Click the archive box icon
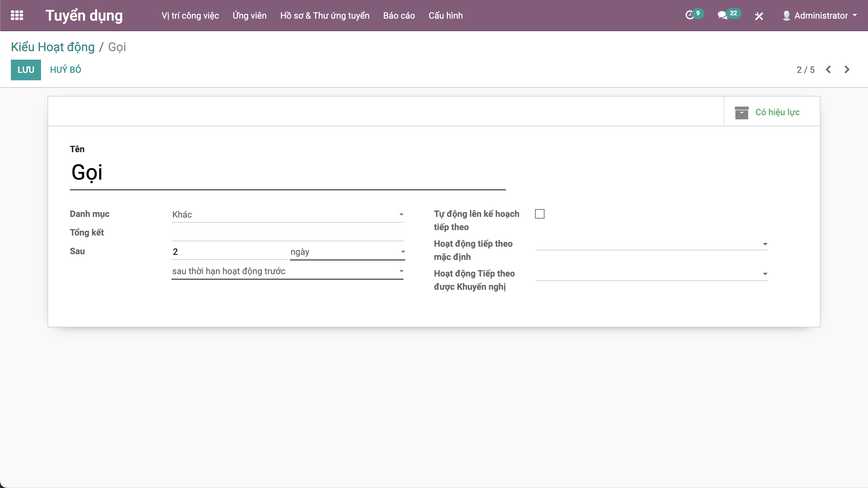Image resolution: width=868 pixels, height=488 pixels. [742, 113]
